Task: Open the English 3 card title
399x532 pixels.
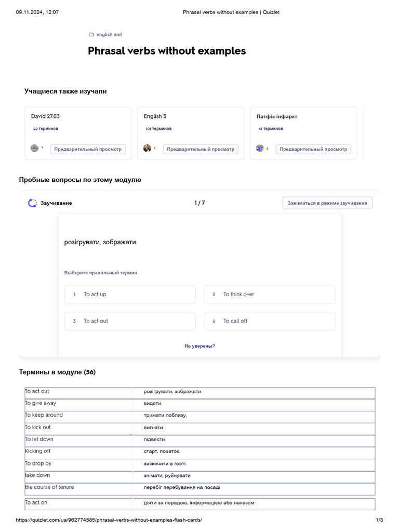Action: pyautogui.click(x=155, y=116)
